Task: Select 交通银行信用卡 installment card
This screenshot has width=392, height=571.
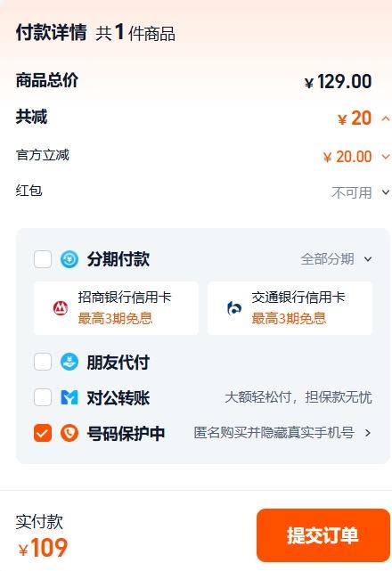Action: 290,308
